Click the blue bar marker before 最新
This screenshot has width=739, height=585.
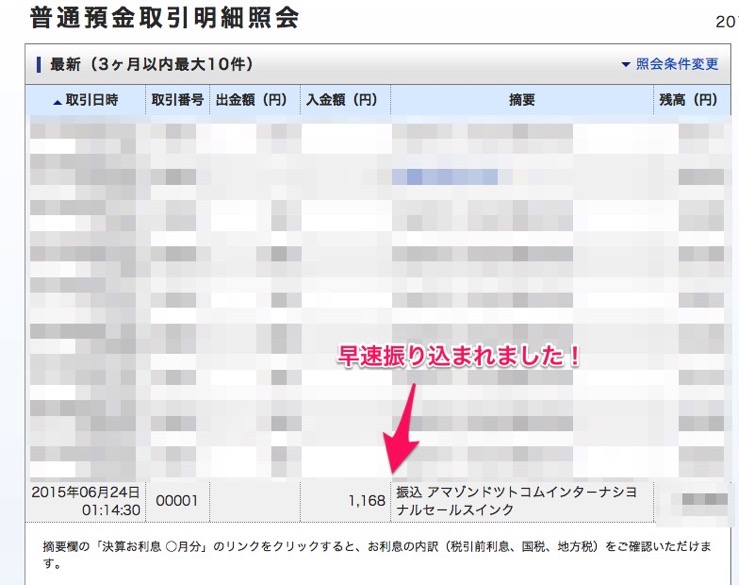coord(38,65)
